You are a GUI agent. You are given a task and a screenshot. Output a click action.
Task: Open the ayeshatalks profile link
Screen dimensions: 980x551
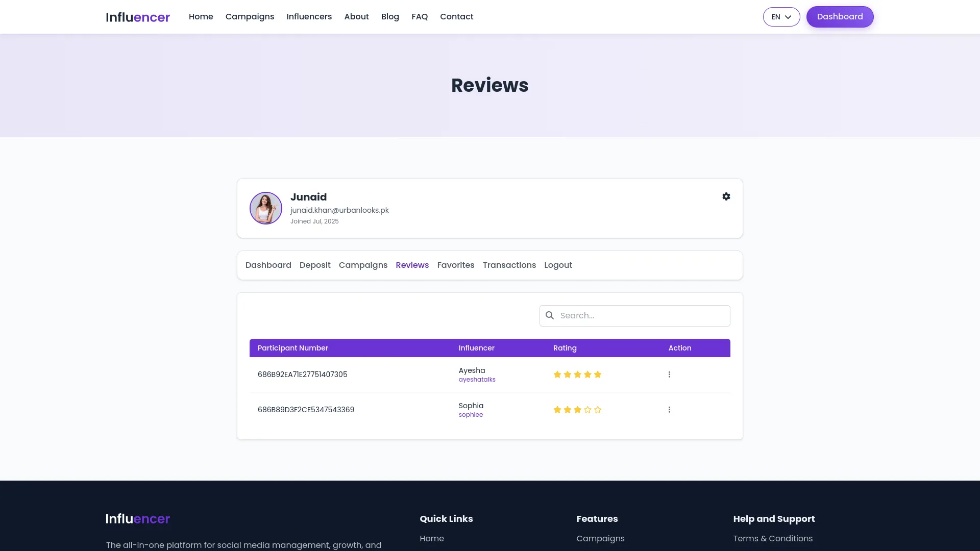tap(477, 380)
